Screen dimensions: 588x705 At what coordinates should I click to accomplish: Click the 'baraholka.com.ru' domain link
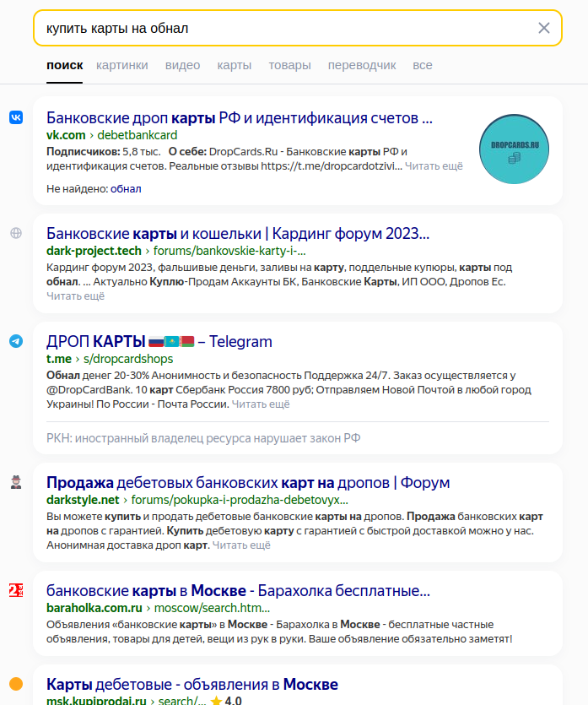[94, 607]
